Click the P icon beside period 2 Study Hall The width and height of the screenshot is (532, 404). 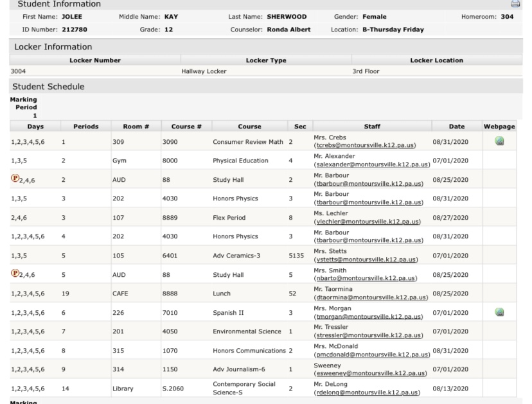coord(15,180)
